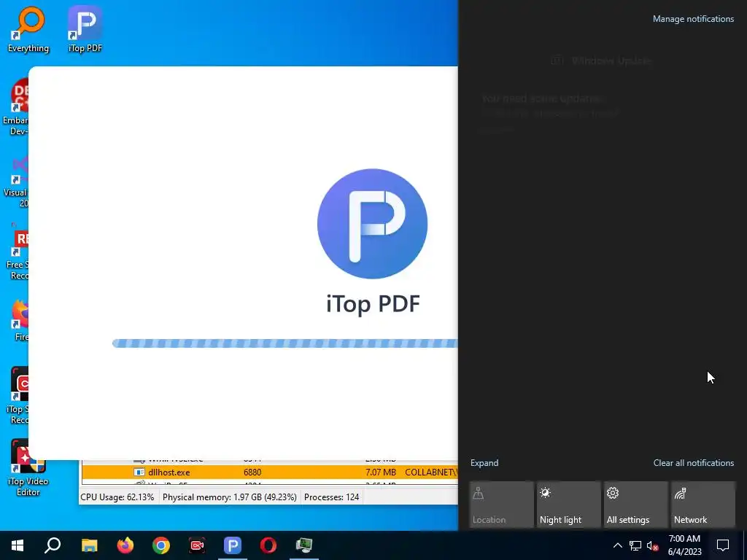Open the iTop PDF desktop shortcut
This screenshot has height=560, width=747.
tap(85, 29)
